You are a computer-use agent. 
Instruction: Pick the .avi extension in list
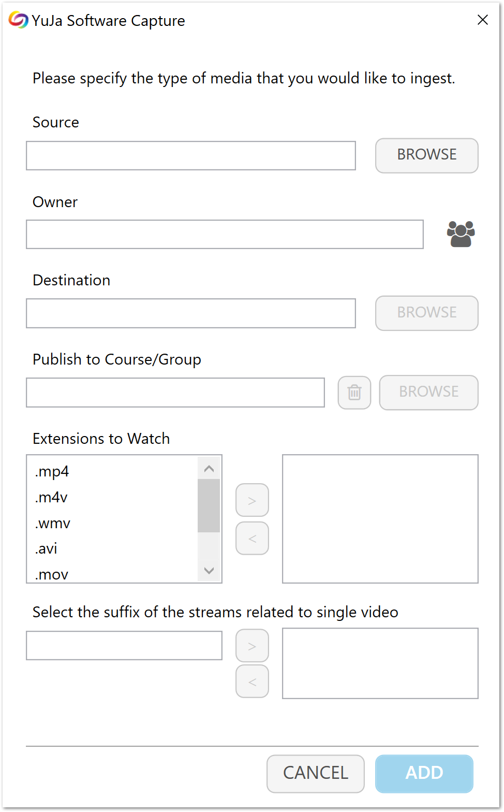pos(47,548)
